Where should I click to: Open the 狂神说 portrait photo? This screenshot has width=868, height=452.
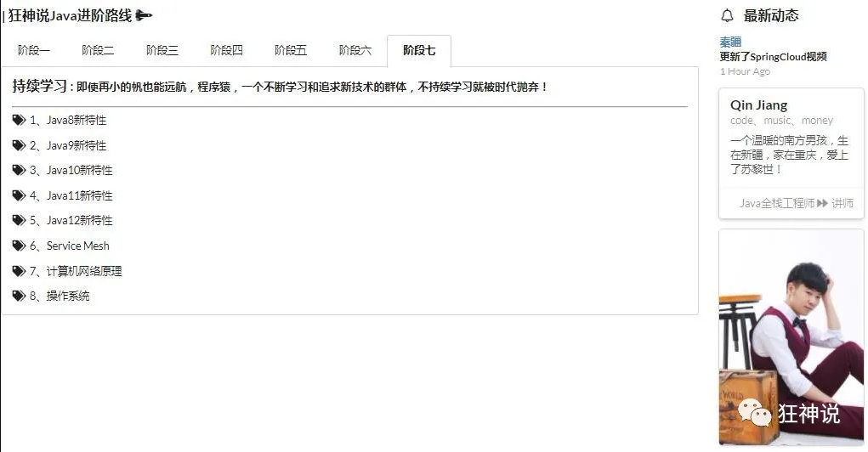coord(791,337)
